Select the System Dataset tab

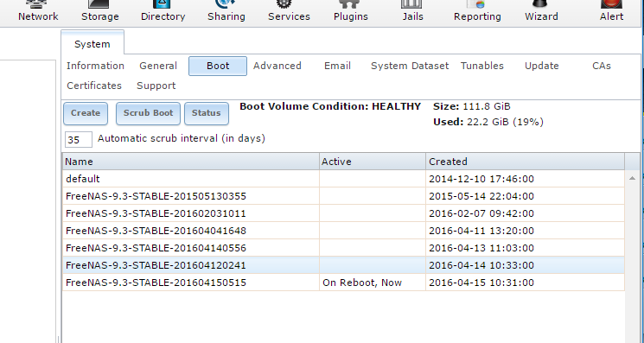410,66
